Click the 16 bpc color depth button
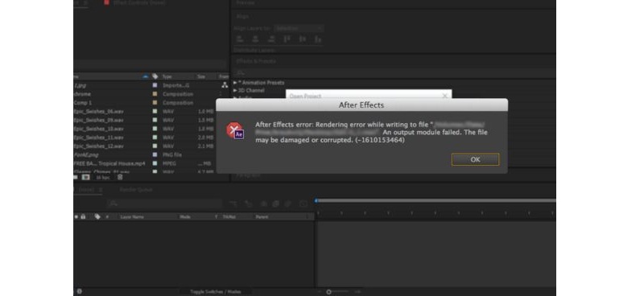The height and width of the screenshot is (296, 644). (x=103, y=177)
